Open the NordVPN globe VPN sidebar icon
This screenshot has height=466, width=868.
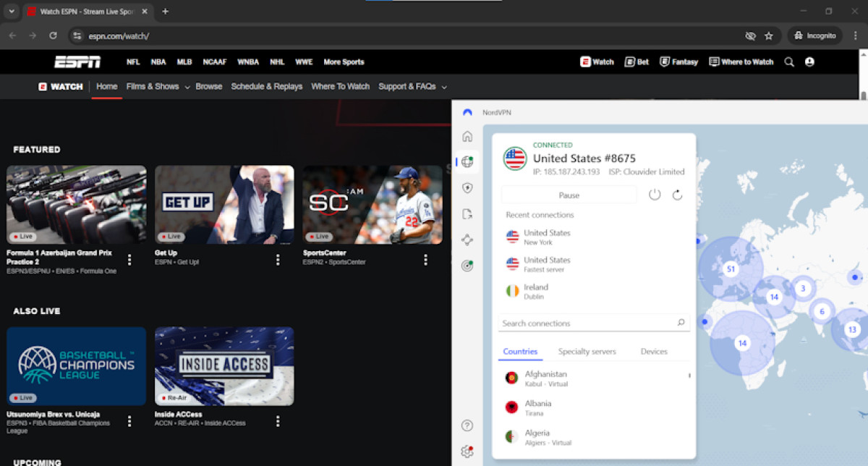[467, 162]
